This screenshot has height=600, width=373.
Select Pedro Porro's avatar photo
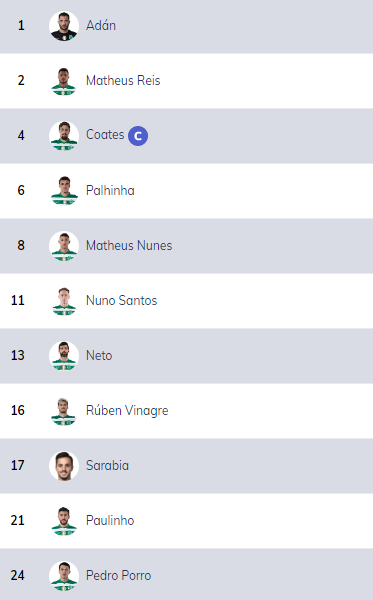pyautogui.click(x=64, y=576)
